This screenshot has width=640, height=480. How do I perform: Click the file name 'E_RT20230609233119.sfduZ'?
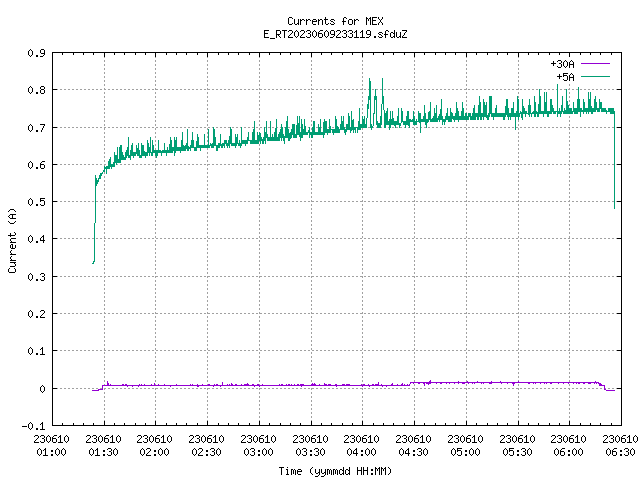[335, 34]
